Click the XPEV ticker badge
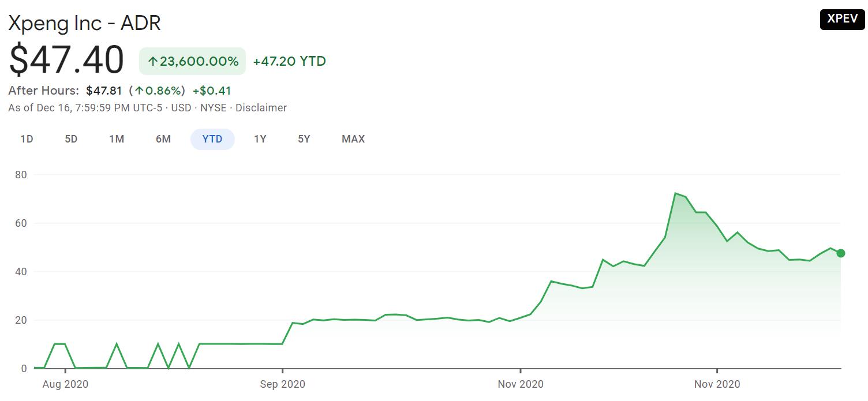Viewport: 868px width, 401px height. tap(842, 18)
